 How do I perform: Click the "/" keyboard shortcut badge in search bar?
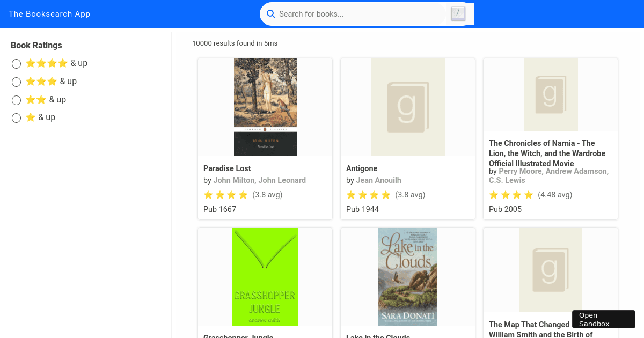[x=458, y=13]
